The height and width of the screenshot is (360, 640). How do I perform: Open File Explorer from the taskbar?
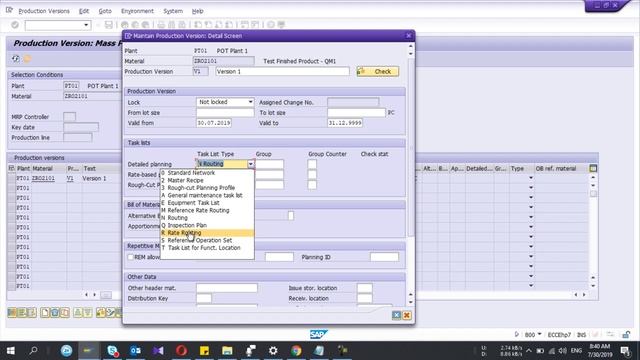227,350
